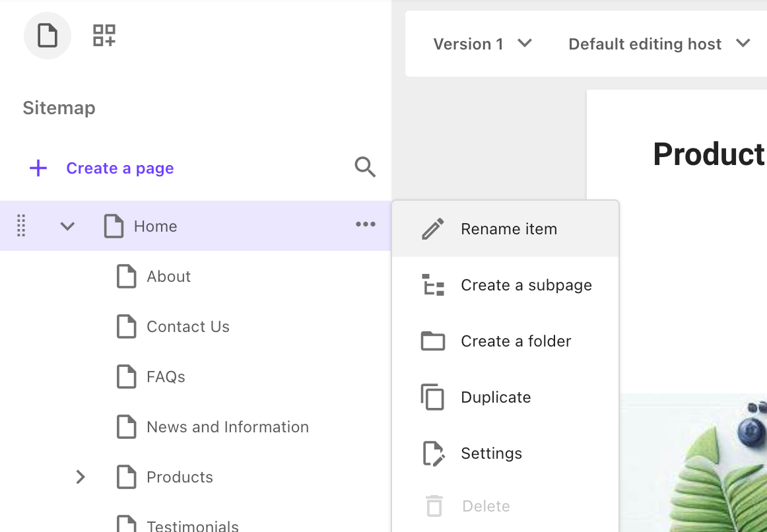Click the pencil icon for Rename item
The width and height of the screenshot is (767, 532).
(433, 229)
